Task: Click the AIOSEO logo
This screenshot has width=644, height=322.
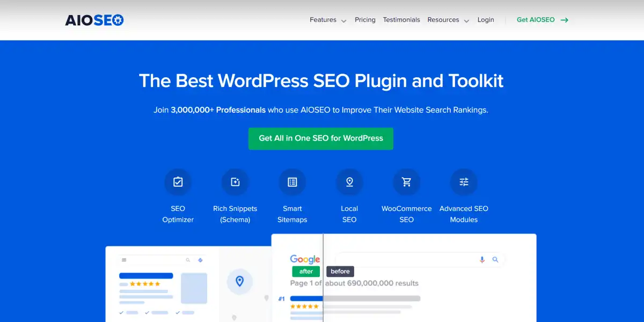Action: tap(94, 19)
